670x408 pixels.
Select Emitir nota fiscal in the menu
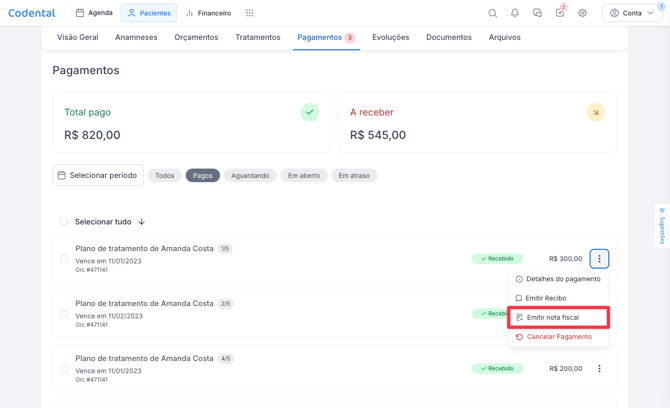(x=558, y=317)
